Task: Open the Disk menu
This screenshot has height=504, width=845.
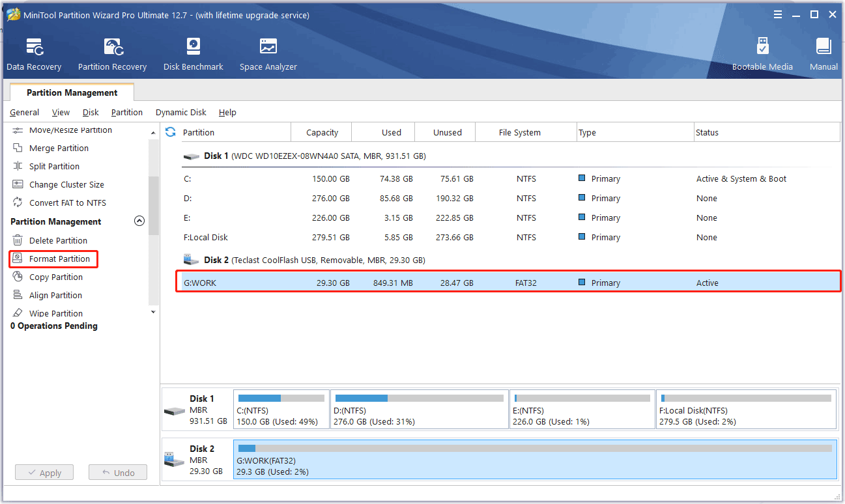Action: (x=91, y=112)
